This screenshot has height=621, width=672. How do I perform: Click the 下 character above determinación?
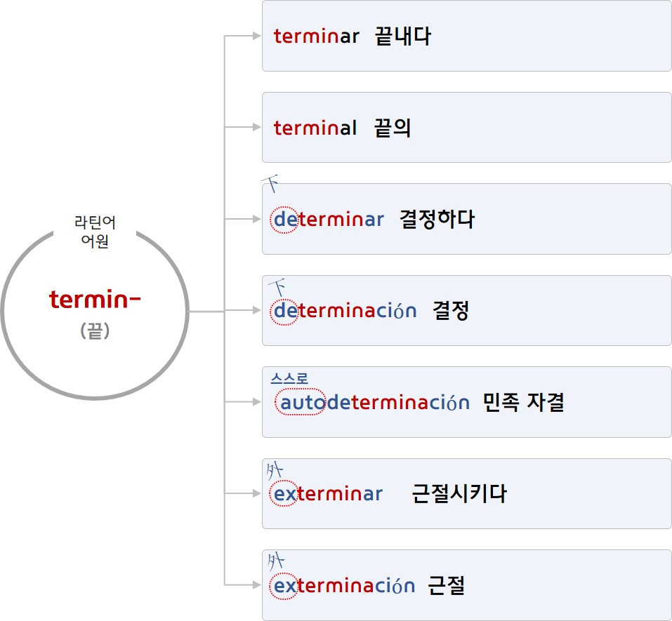point(277,287)
